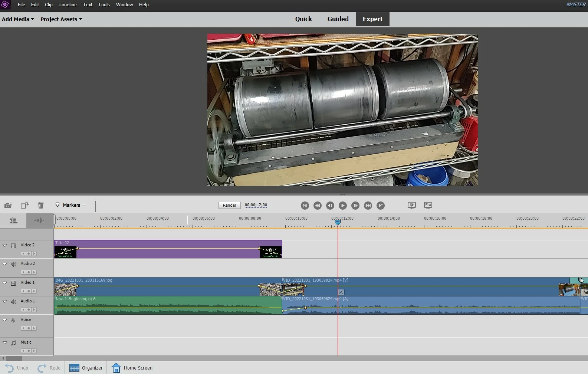Click the timeline horizontal scrollbar thumb
Image resolution: width=588 pixels, height=374 pixels.
[x=14, y=358]
